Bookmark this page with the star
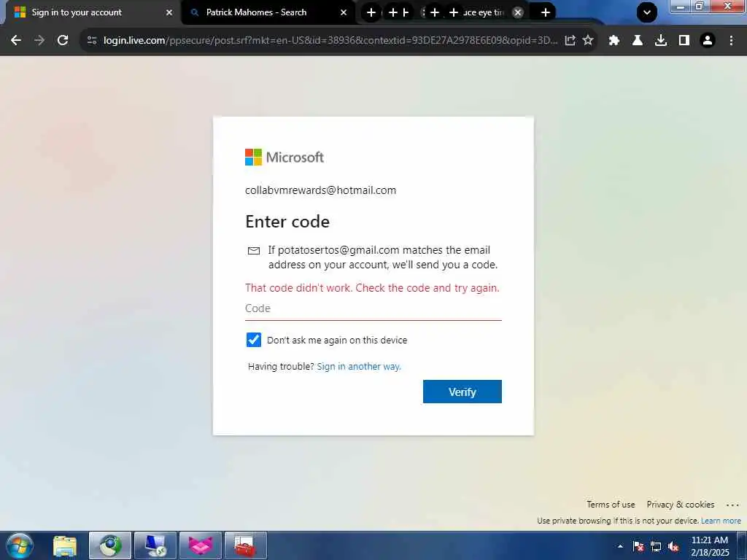The height and width of the screenshot is (560, 747). click(588, 41)
